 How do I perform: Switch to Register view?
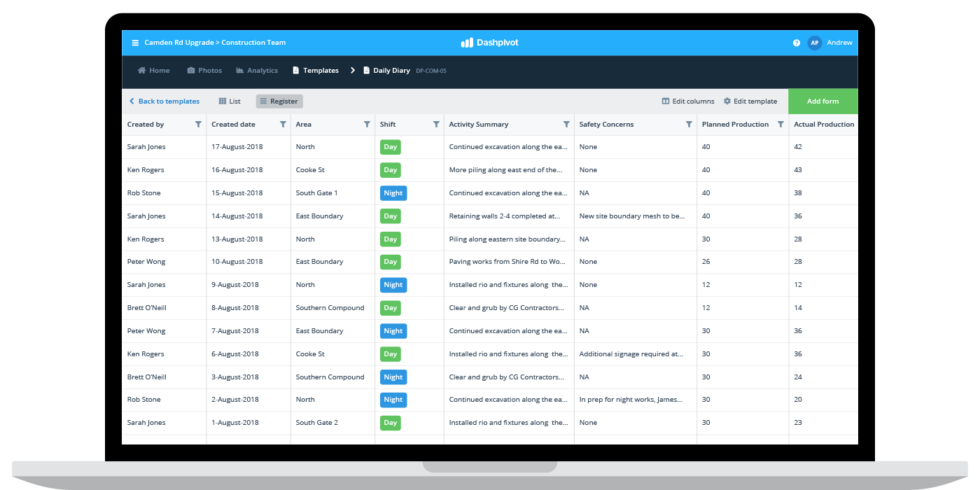pos(279,101)
